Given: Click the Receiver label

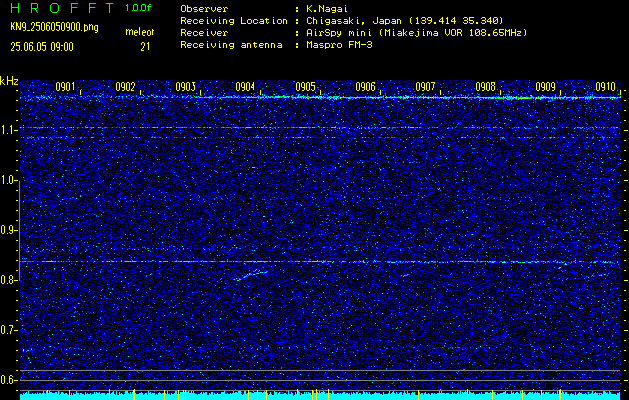Looking at the screenshot, I should (204, 33).
